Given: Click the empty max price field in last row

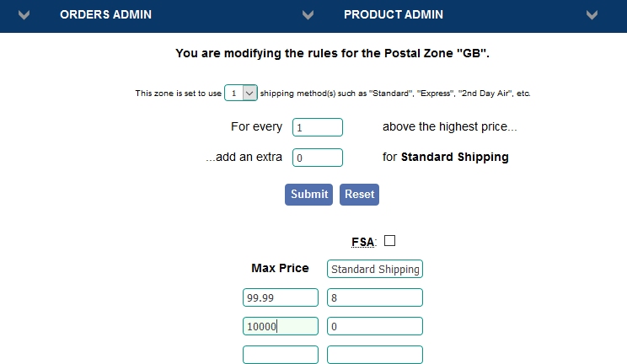Looking at the screenshot, I should pos(280,355).
